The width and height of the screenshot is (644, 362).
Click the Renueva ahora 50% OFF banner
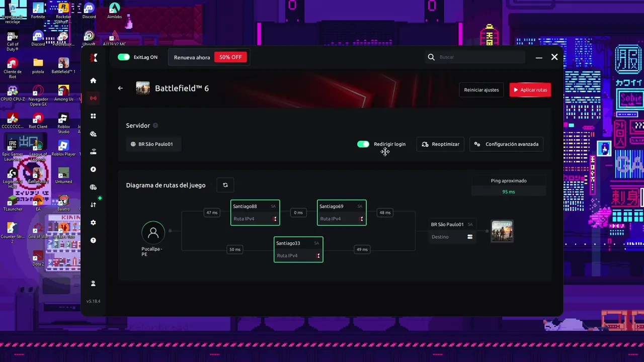(208, 57)
